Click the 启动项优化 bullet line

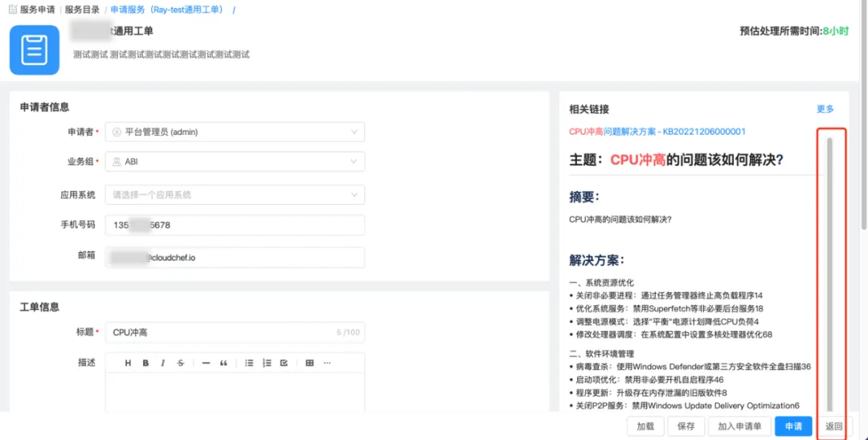646,380
